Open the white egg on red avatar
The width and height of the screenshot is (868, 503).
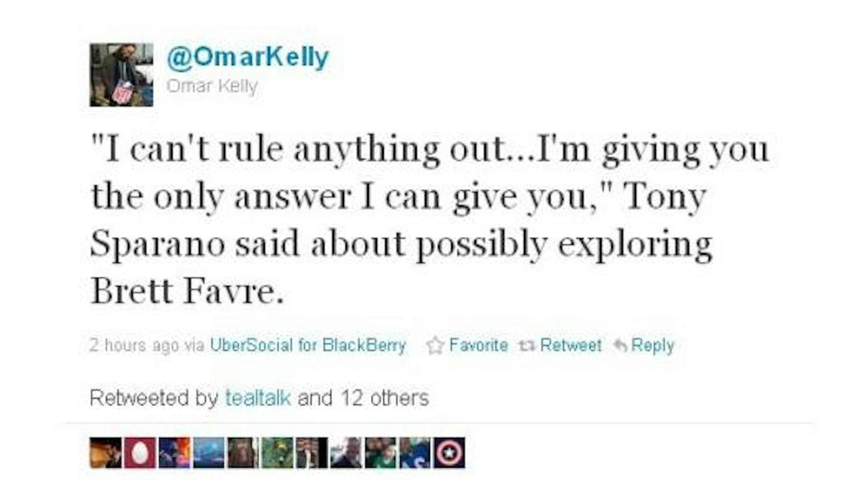click(x=140, y=453)
